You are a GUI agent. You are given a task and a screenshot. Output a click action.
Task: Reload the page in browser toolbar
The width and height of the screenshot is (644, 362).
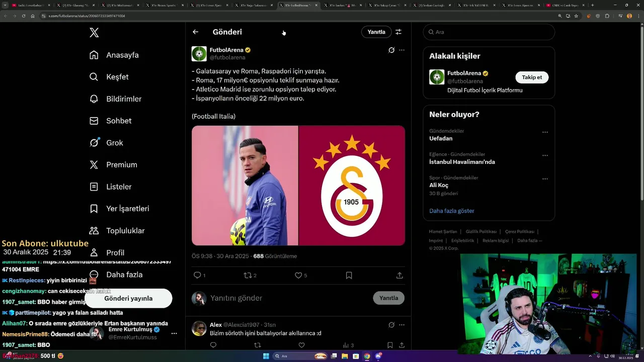coord(23,16)
